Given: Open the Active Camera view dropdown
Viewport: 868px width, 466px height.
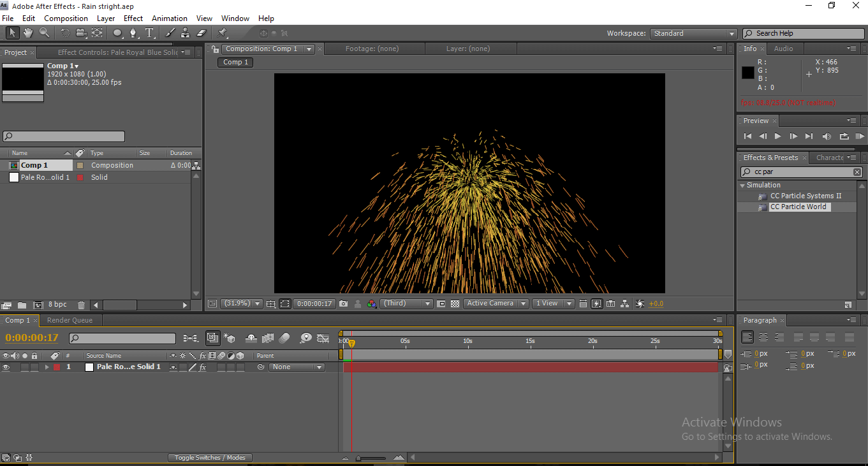Looking at the screenshot, I should pyautogui.click(x=496, y=304).
